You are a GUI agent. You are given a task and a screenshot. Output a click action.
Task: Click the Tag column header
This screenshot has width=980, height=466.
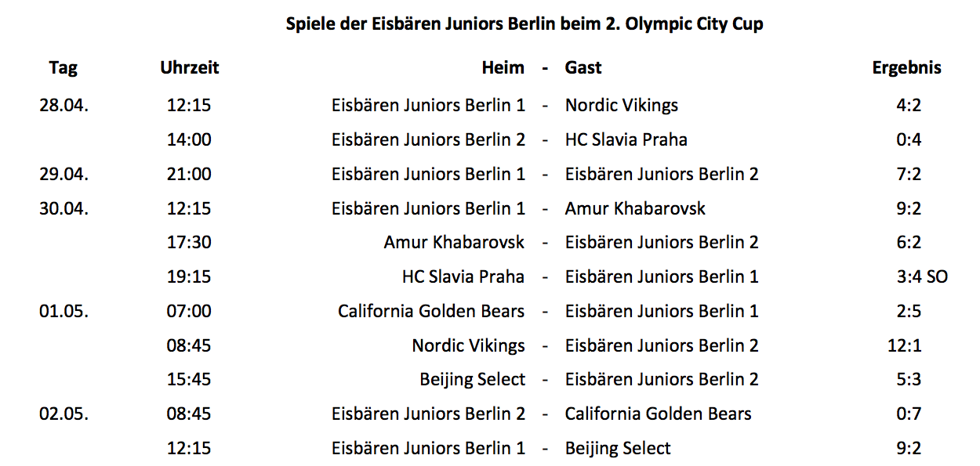[x=64, y=68]
